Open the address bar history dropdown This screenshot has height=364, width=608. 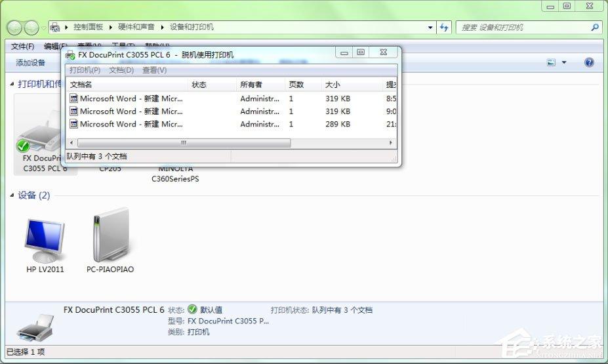pos(430,28)
